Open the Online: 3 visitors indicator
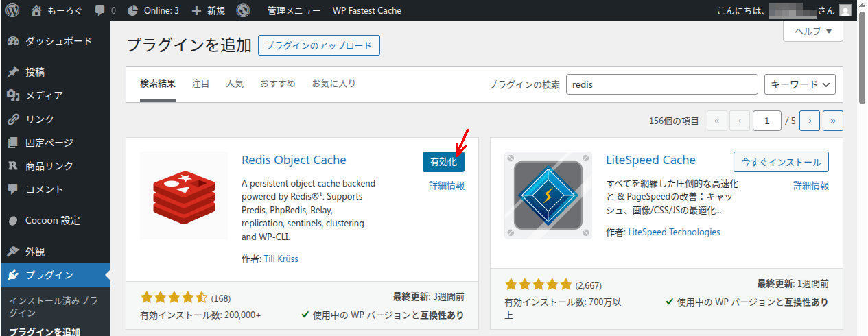This screenshot has height=336, width=868. [x=153, y=10]
